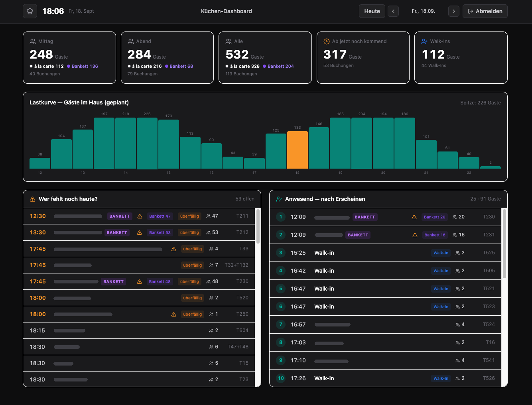This screenshot has height=405, width=532.
Task: Open arrival number 9 for table T541
Action: 385,360
